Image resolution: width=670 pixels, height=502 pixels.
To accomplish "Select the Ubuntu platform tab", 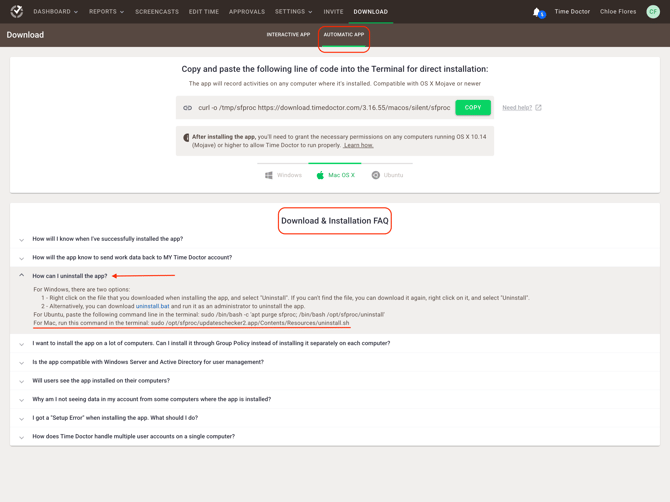I will coord(387,175).
